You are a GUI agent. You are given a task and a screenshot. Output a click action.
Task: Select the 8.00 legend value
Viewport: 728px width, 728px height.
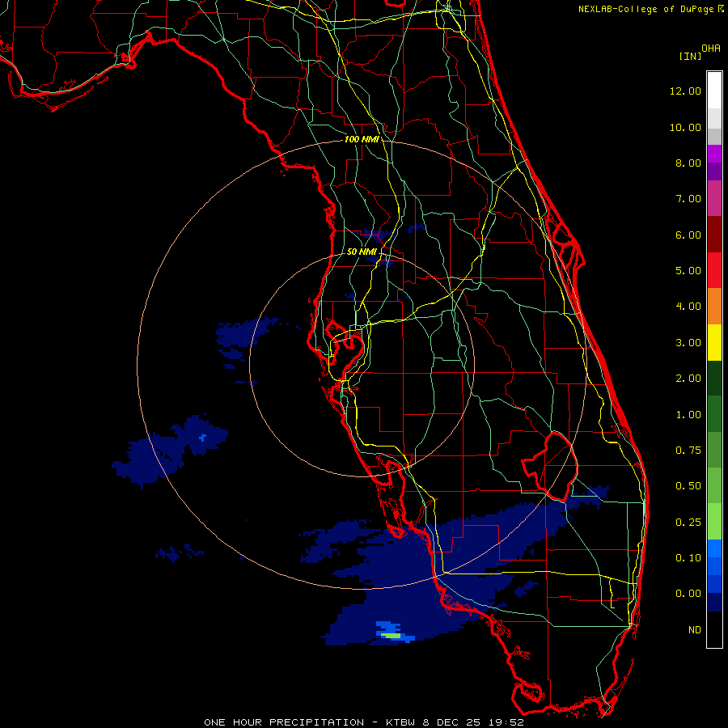pyautogui.click(x=688, y=163)
